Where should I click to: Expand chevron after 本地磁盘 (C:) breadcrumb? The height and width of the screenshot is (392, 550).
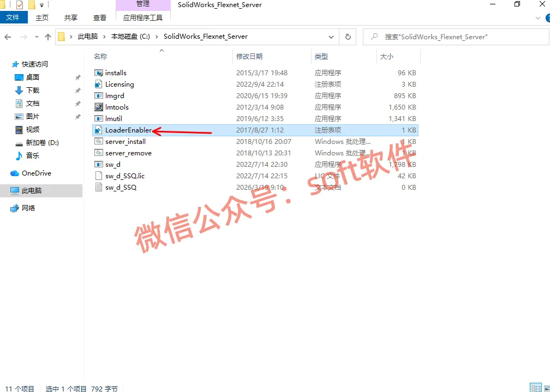(157, 37)
